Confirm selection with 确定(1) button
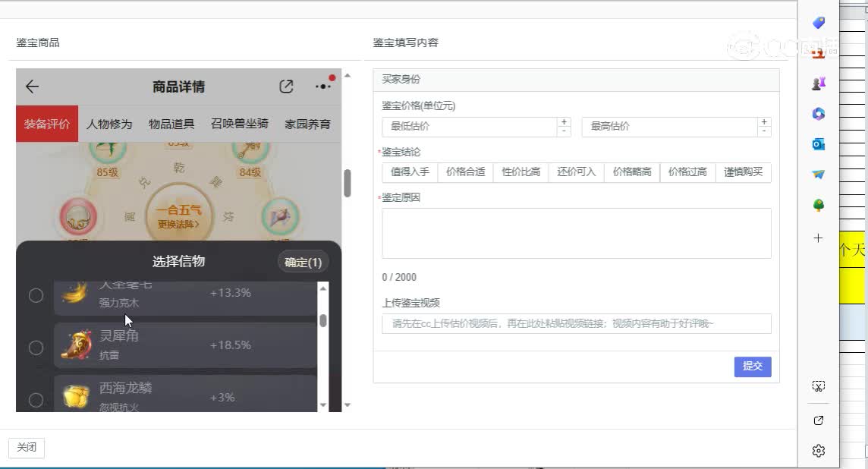This screenshot has height=469, width=868. tap(303, 263)
